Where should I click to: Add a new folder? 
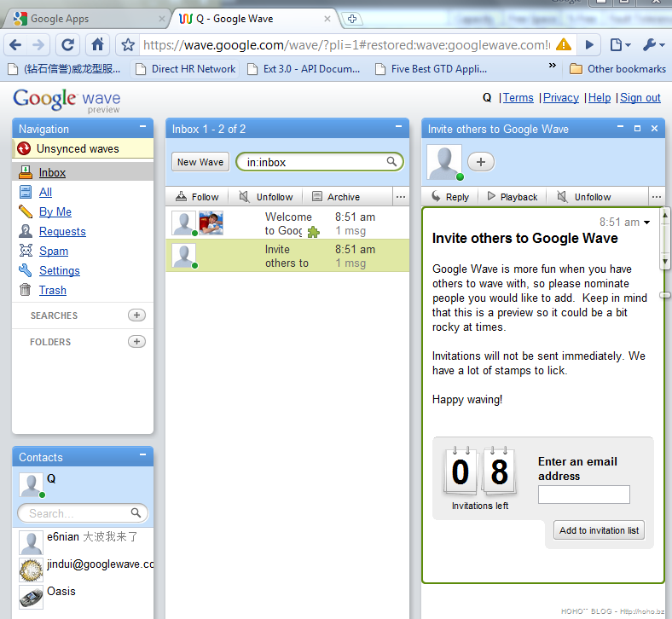pyautogui.click(x=136, y=341)
